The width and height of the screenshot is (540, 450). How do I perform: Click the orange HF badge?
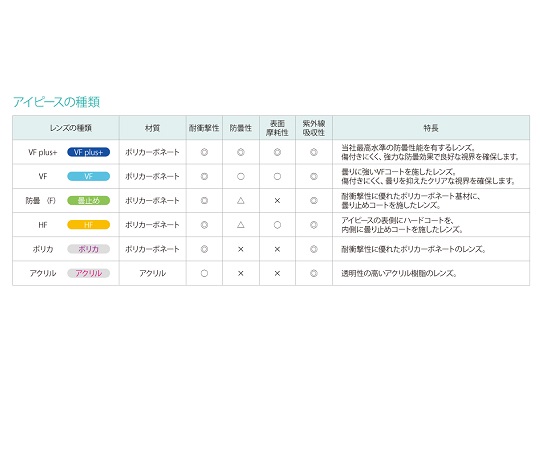89,225
